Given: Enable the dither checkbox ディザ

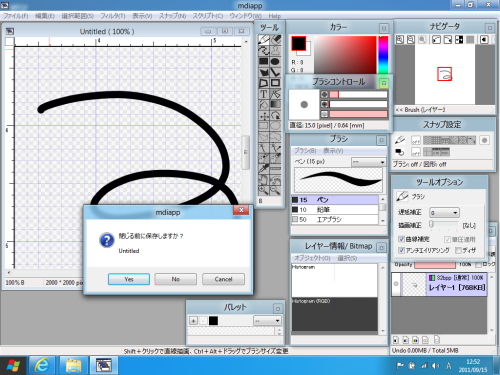Looking at the screenshot, I should click(458, 250).
